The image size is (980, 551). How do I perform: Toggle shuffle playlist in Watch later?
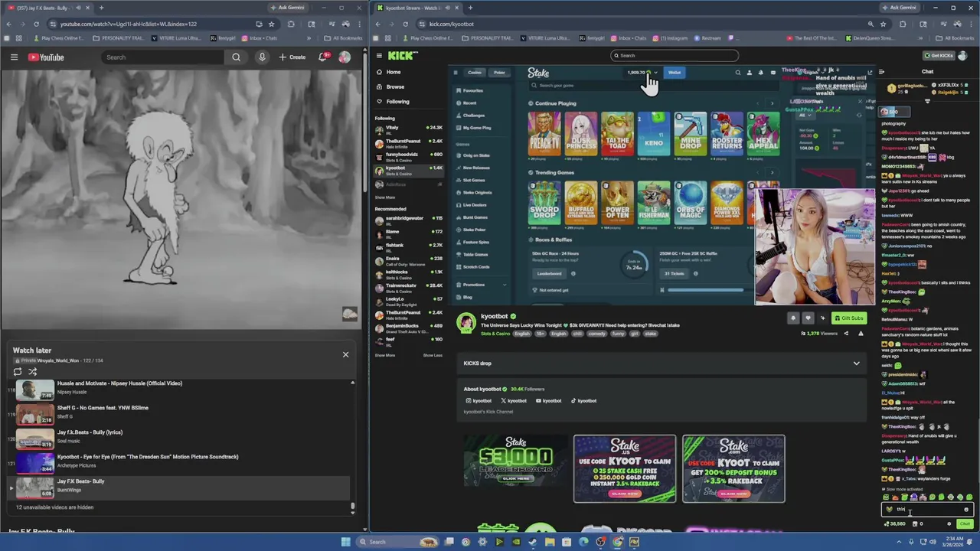tap(33, 372)
